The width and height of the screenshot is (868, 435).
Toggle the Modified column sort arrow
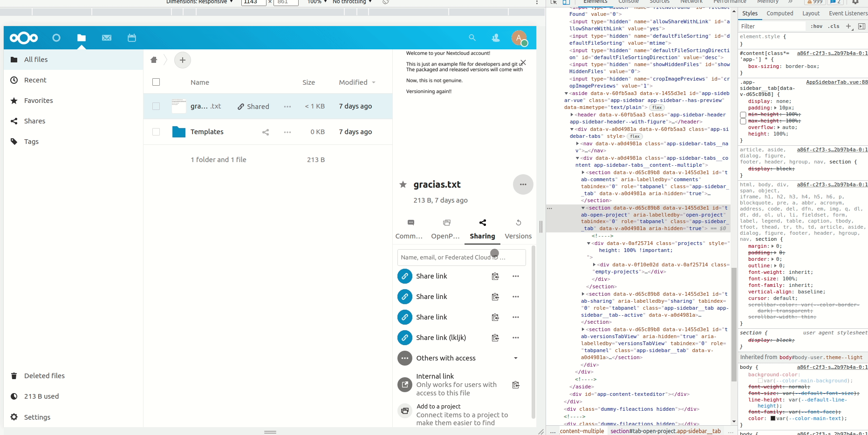pyautogui.click(x=373, y=82)
